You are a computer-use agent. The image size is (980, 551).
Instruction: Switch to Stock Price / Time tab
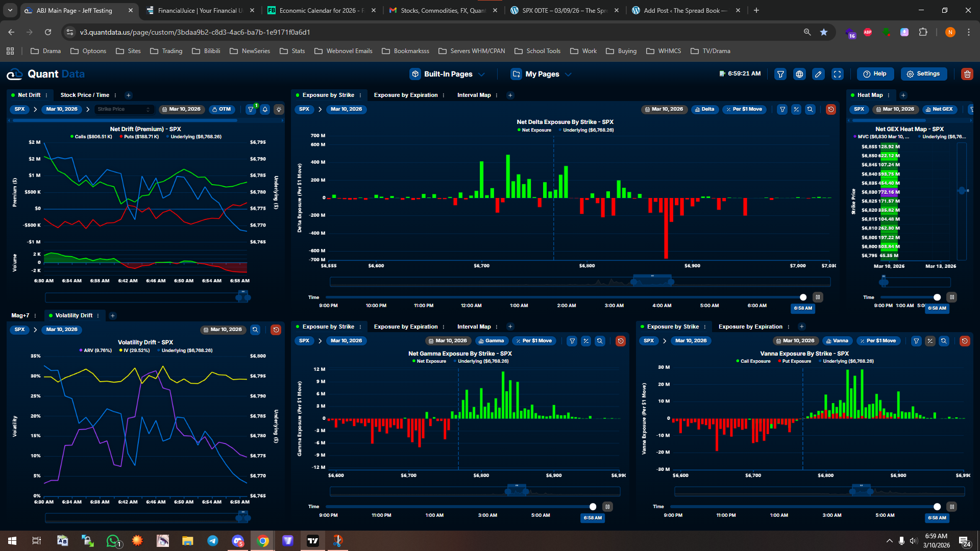tap(85, 95)
